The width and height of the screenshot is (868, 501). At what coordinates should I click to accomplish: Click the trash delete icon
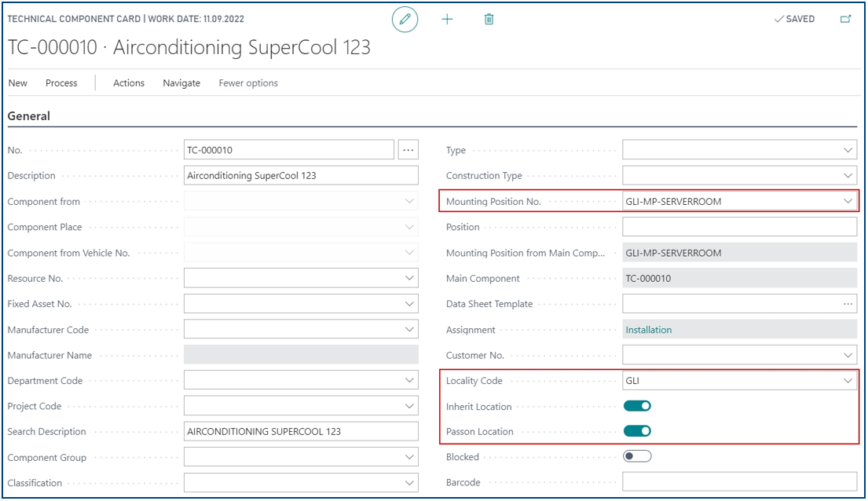(x=489, y=20)
